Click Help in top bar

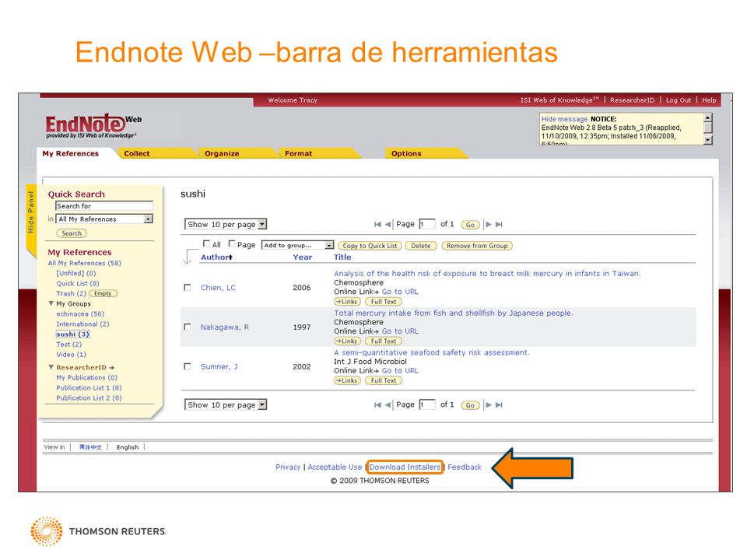coord(709,100)
